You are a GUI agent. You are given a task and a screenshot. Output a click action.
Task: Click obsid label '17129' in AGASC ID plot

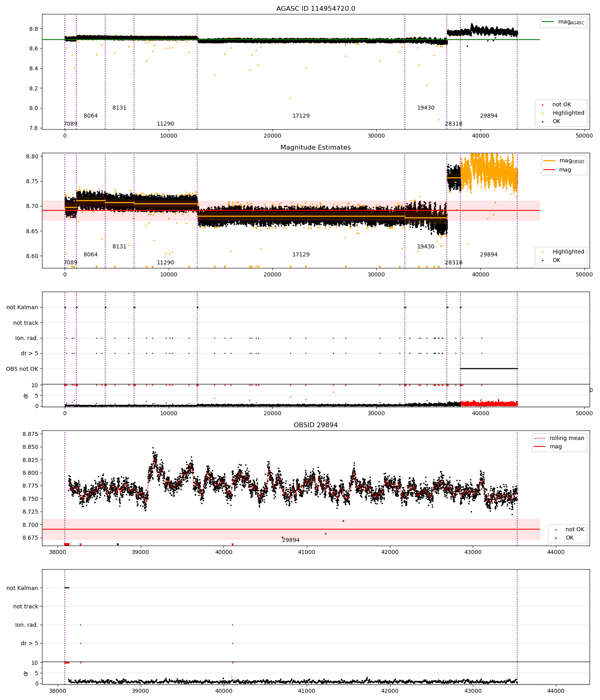click(x=301, y=116)
